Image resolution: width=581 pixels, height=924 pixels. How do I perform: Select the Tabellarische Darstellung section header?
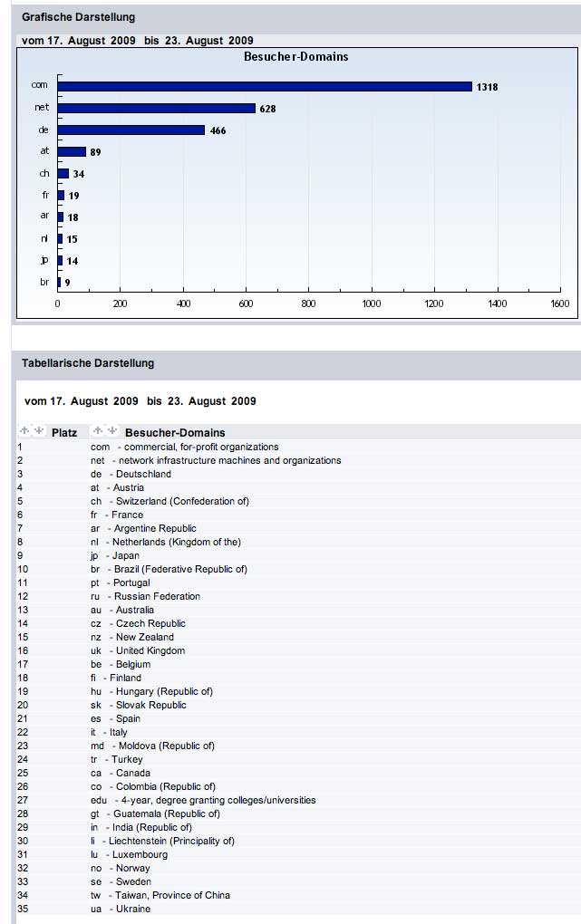[x=88, y=363]
